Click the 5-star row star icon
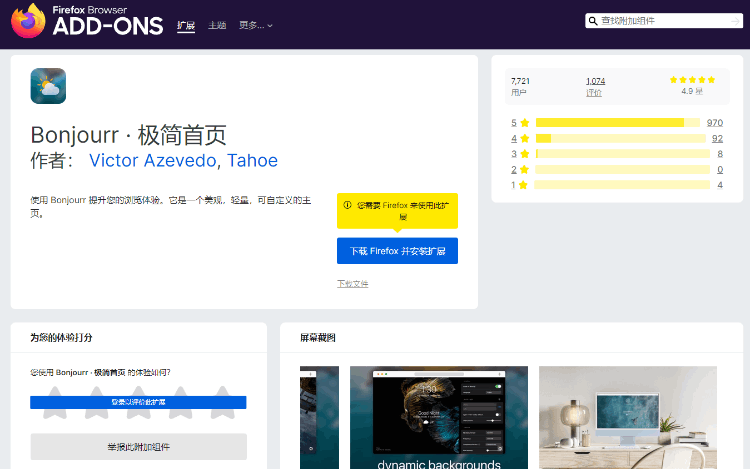The image size is (750, 469). [525, 123]
